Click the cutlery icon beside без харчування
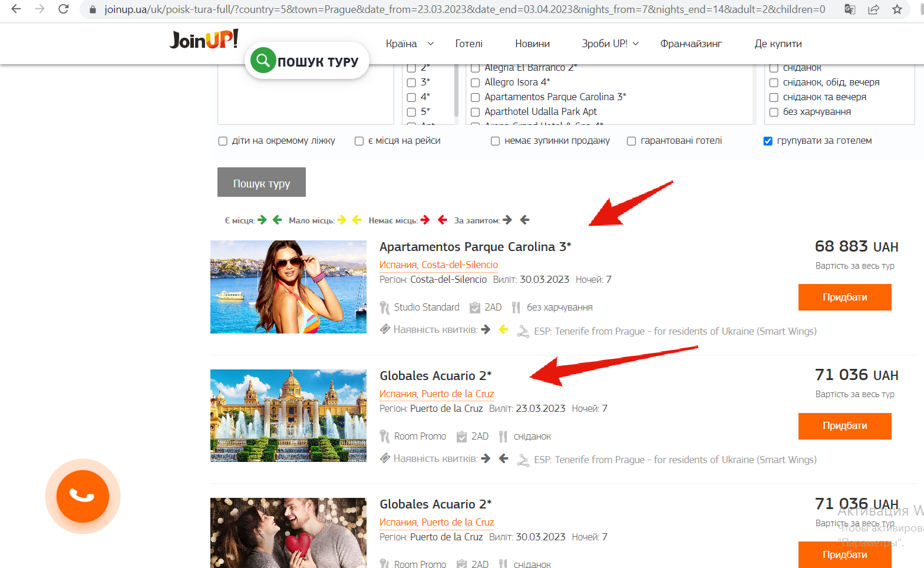The image size is (924, 568). (x=516, y=308)
